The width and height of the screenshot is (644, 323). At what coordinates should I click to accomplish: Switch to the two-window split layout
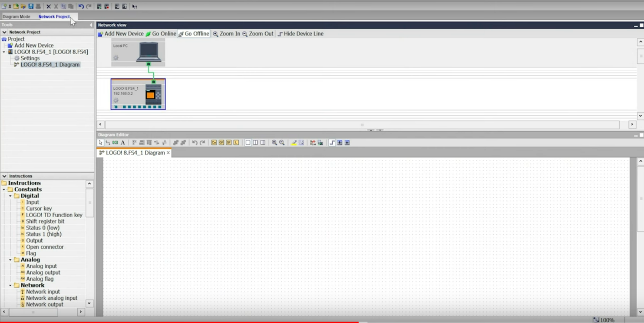[255, 143]
